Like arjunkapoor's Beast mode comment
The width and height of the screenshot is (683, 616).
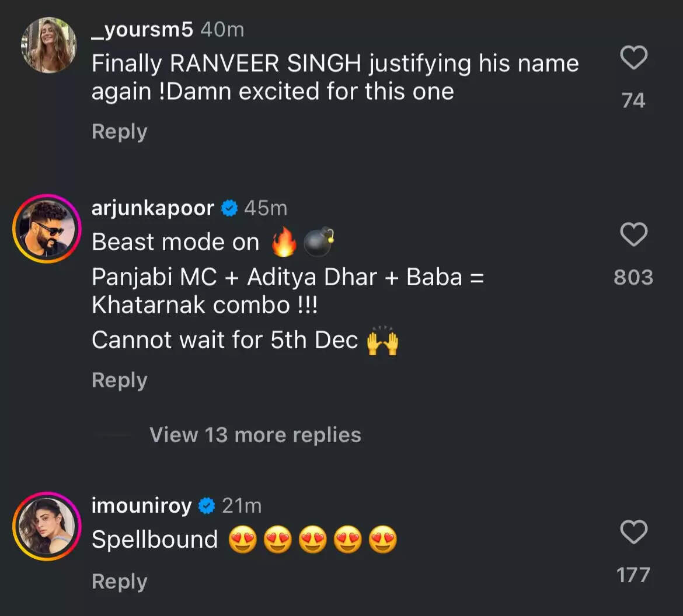point(633,235)
